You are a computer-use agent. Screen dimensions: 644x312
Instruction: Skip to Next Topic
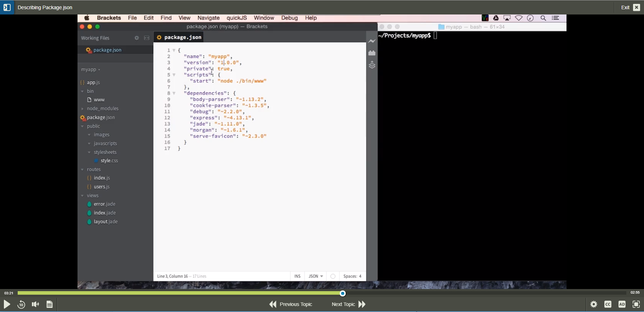pos(349,304)
